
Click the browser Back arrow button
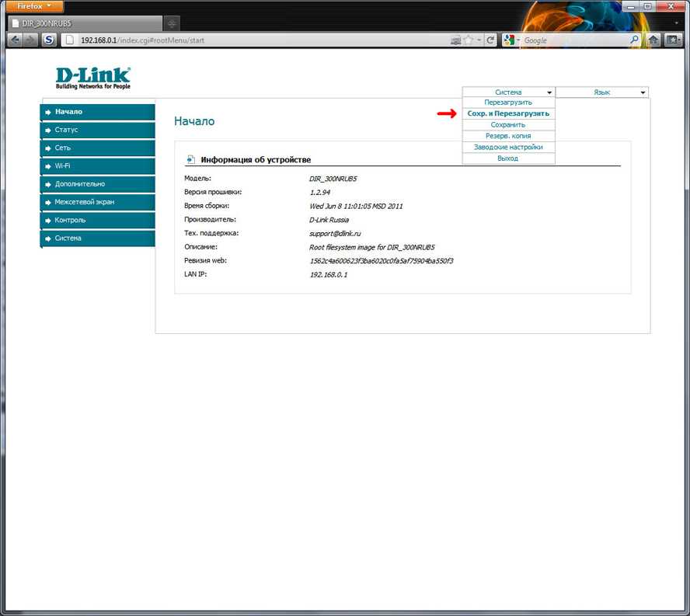pos(15,40)
